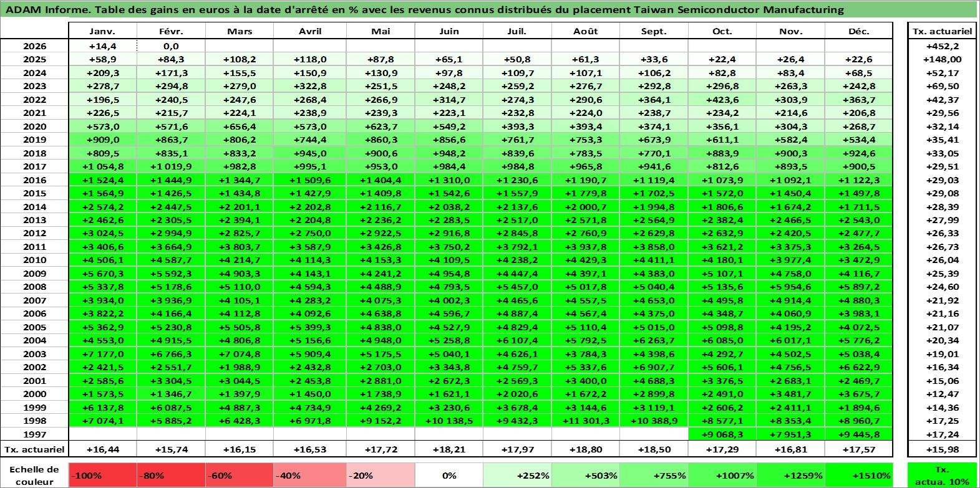Click the 1997 December value +9 445,8
The image size is (980, 488).
coord(859,434)
